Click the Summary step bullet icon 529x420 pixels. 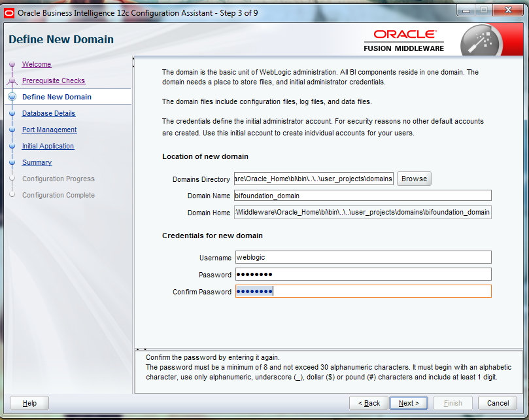coord(12,162)
